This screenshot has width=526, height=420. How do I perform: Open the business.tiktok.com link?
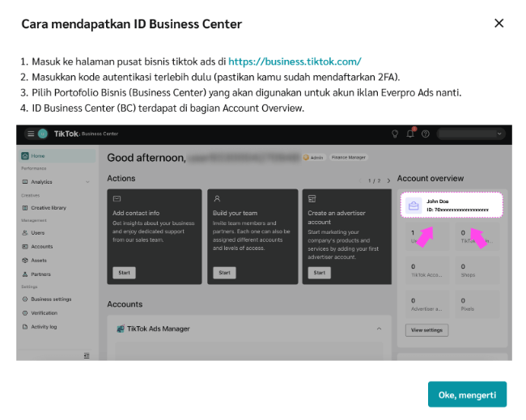tap(295, 62)
